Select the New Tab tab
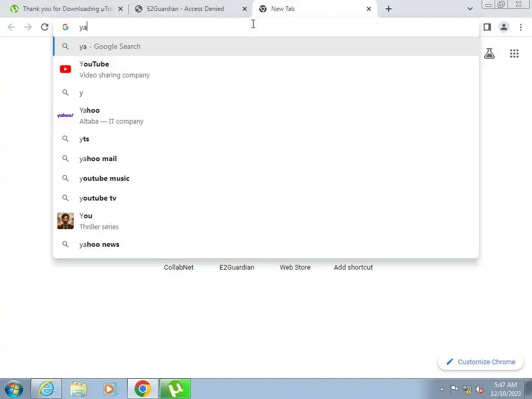This screenshot has height=399, width=532. pyautogui.click(x=314, y=9)
